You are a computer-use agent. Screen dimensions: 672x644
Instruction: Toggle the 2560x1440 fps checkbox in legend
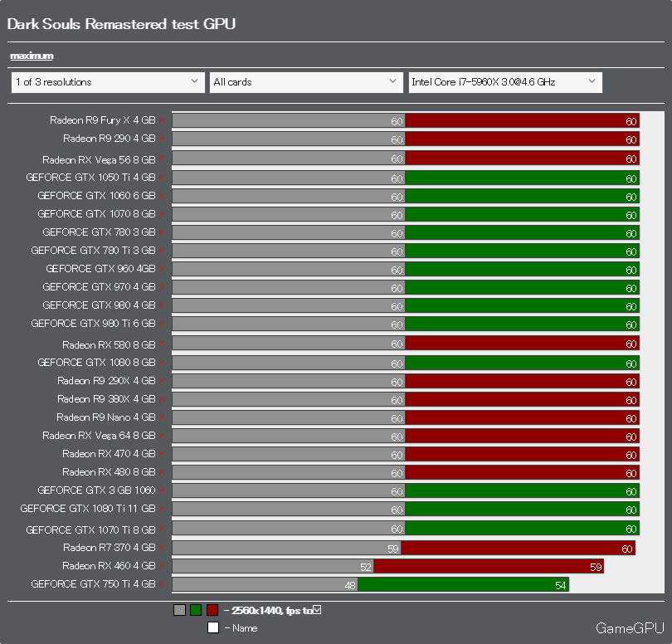click(317, 610)
